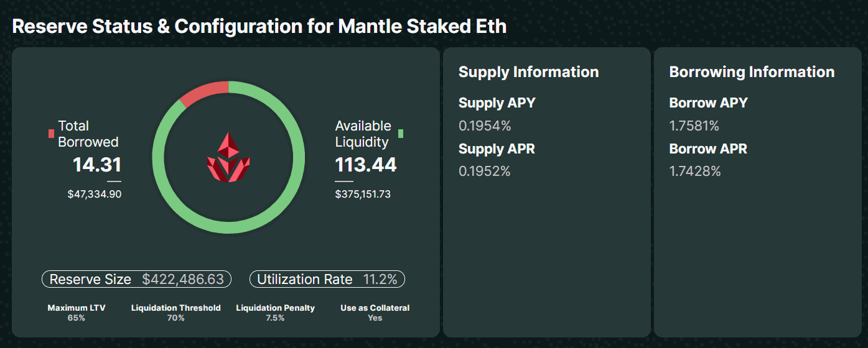Click the 14.31 total borrowed value
868x348 pixels.
coord(97,165)
